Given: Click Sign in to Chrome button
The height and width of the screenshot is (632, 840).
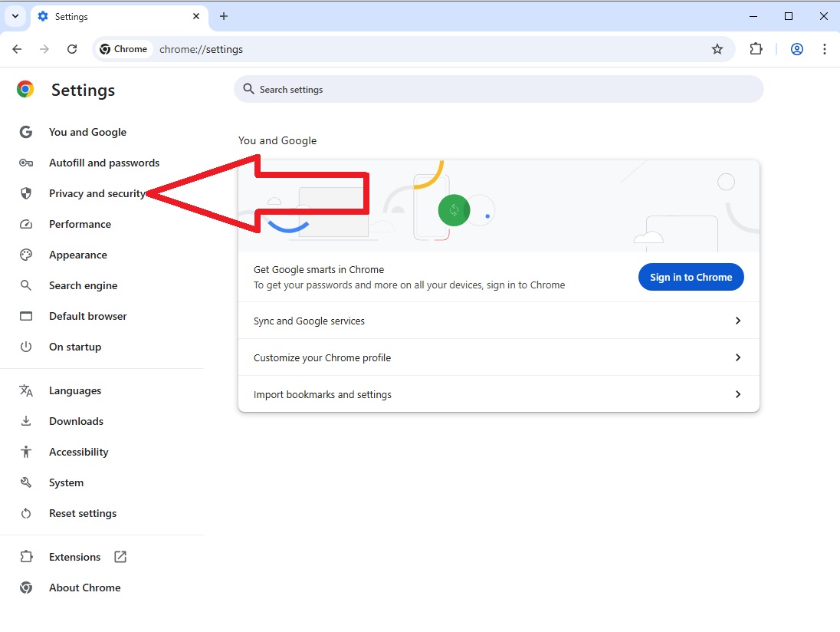Looking at the screenshot, I should point(691,277).
